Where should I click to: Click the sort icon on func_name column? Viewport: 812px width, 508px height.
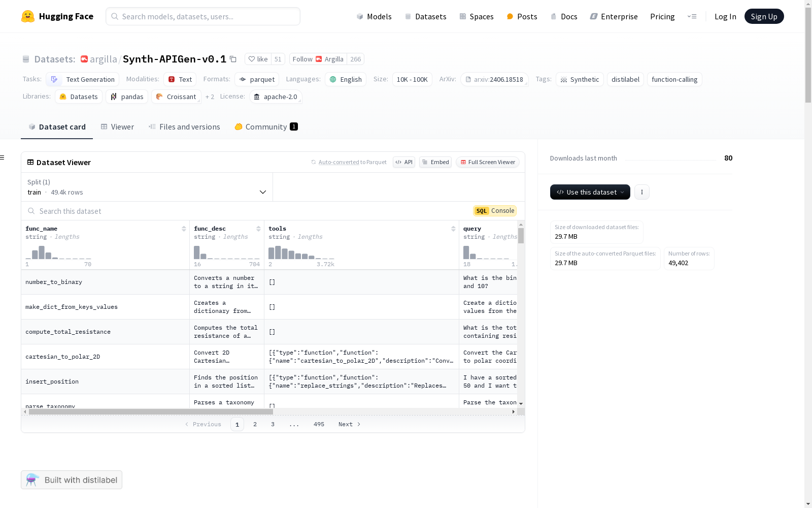click(x=184, y=229)
